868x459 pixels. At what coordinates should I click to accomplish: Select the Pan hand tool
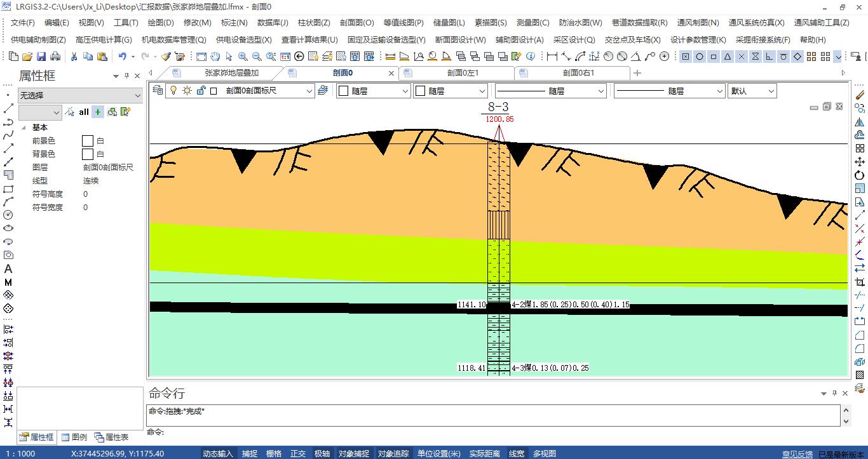215,57
